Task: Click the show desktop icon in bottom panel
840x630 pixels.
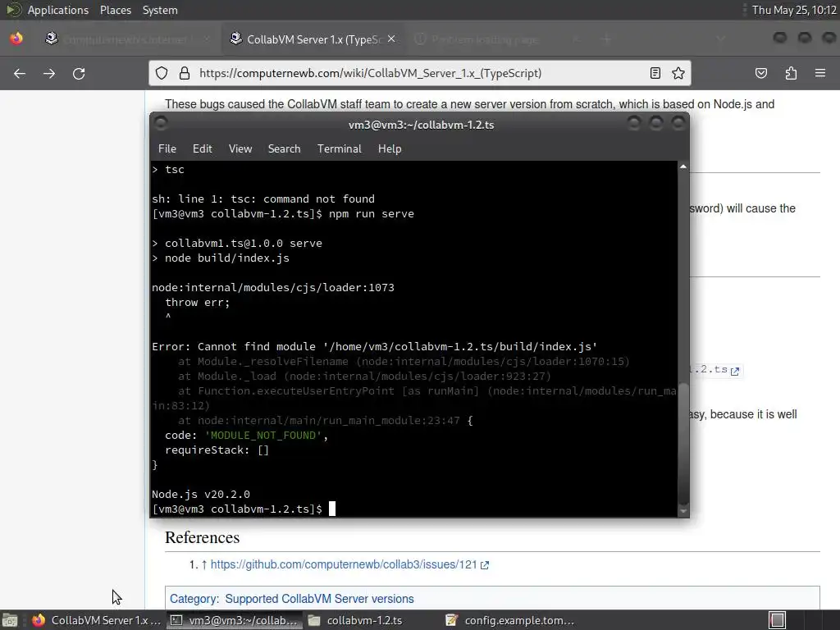Action: pyautogui.click(x=10, y=620)
